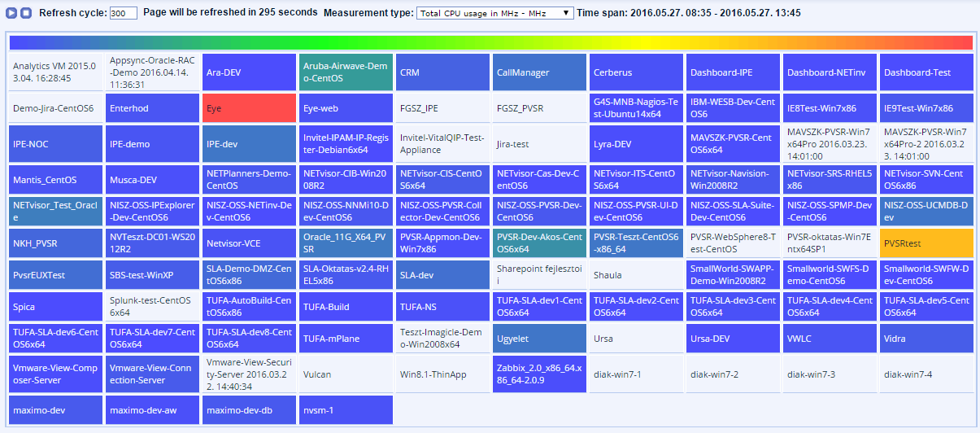
Task: Click the IPE-dev tile
Action: point(248,143)
